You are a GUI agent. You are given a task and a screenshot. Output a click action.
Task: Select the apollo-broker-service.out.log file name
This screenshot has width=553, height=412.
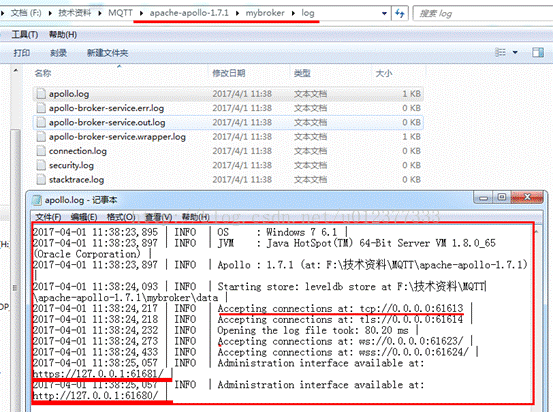(107, 122)
